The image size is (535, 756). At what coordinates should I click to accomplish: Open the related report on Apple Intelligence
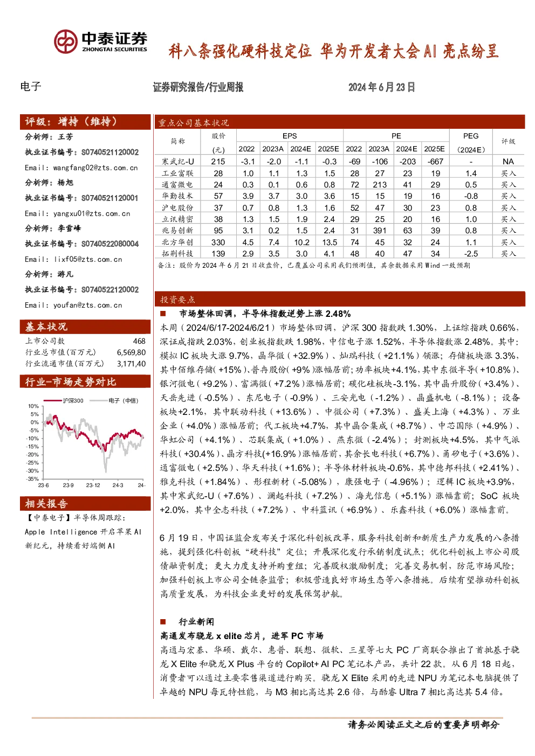coord(84,532)
